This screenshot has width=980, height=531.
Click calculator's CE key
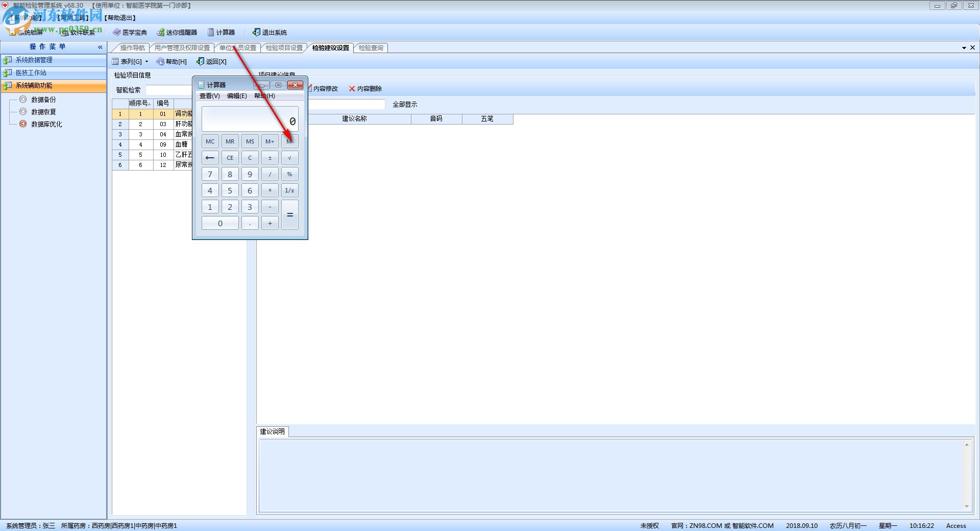coord(230,158)
